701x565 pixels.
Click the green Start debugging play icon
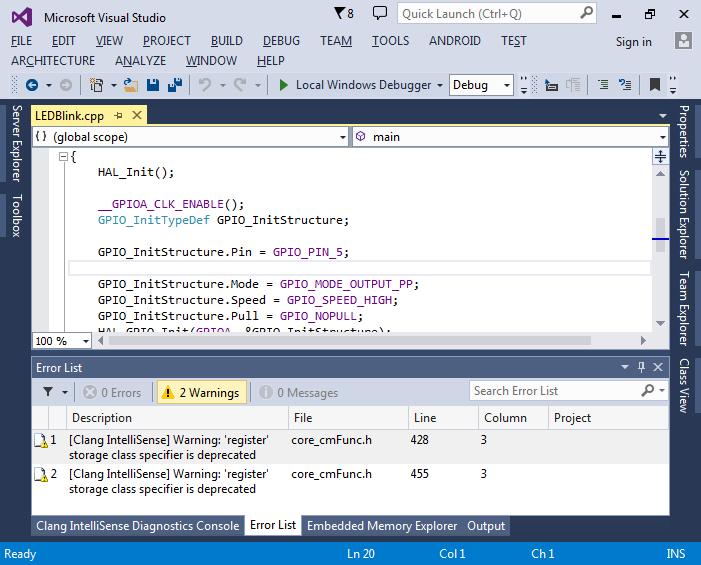point(284,85)
